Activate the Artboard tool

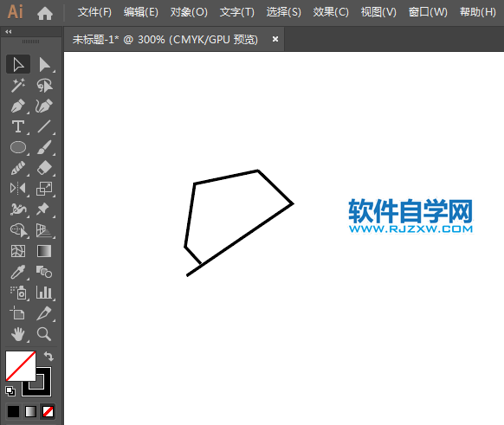click(18, 313)
